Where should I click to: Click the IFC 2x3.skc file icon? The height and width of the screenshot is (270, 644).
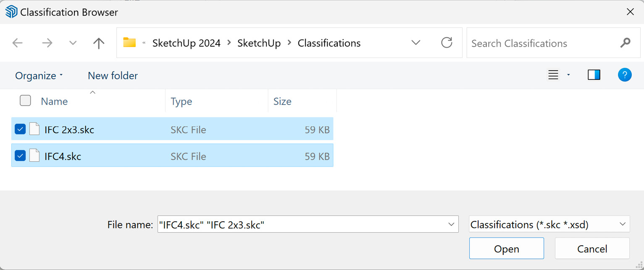[35, 129]
